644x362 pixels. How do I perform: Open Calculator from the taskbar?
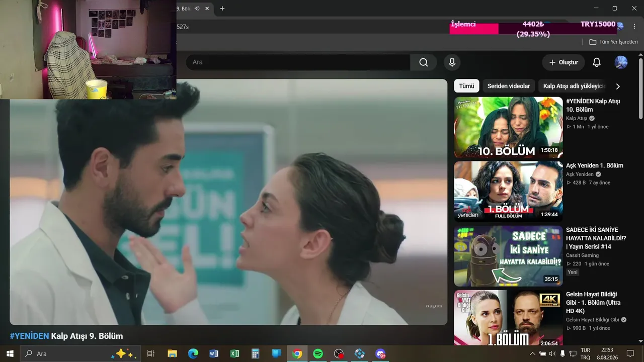[255, 353]
